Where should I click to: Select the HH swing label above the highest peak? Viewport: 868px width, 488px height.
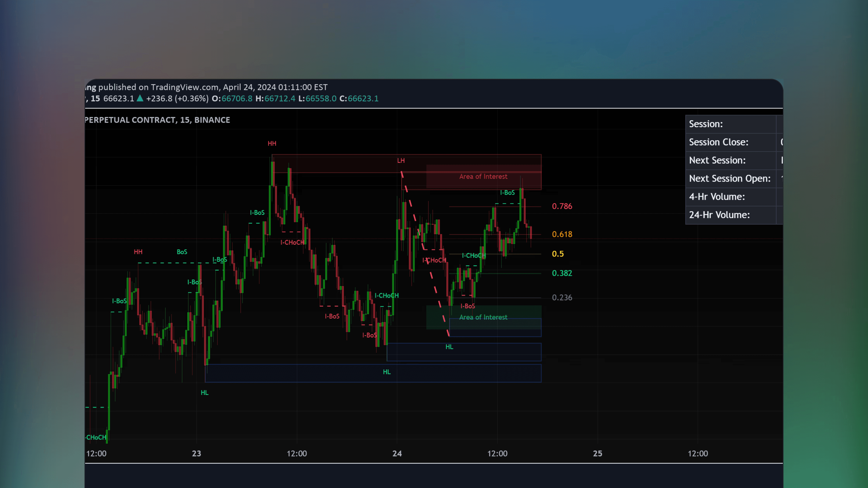pyautogui.click(x=272, y=143)
